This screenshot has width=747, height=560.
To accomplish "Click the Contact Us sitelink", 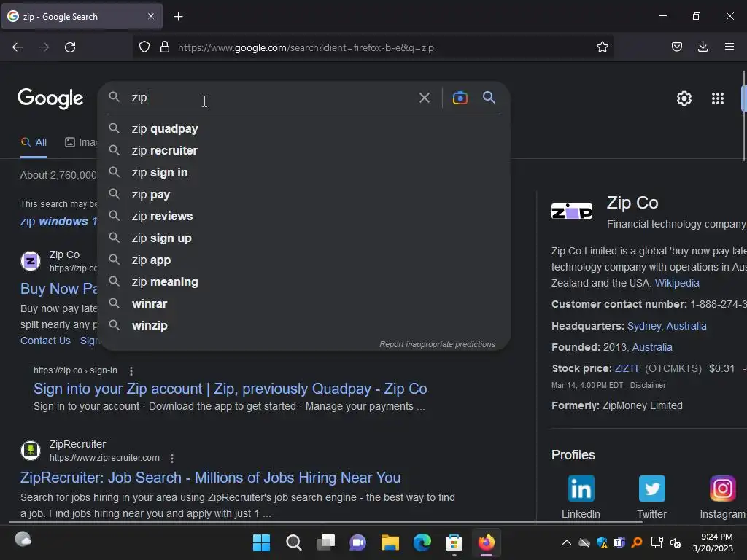I will (x=45, y=341).
